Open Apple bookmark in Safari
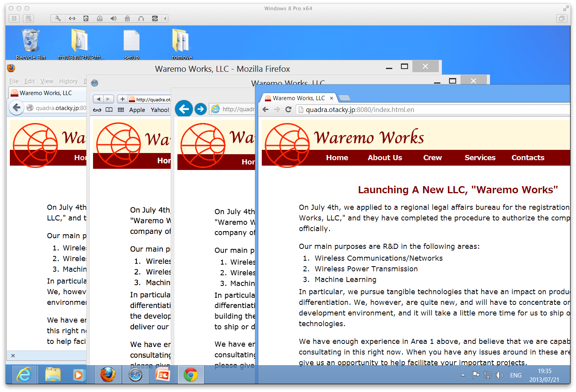 tap(137, 110)
